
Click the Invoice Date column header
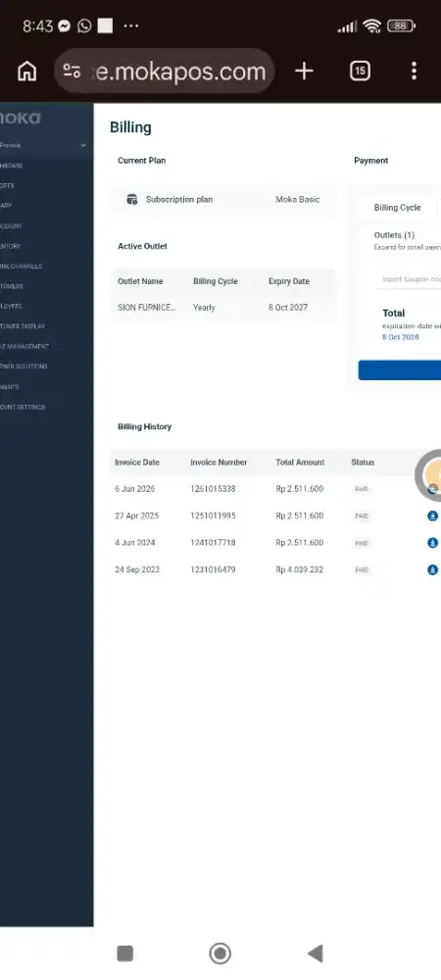(x=137, y=463)
